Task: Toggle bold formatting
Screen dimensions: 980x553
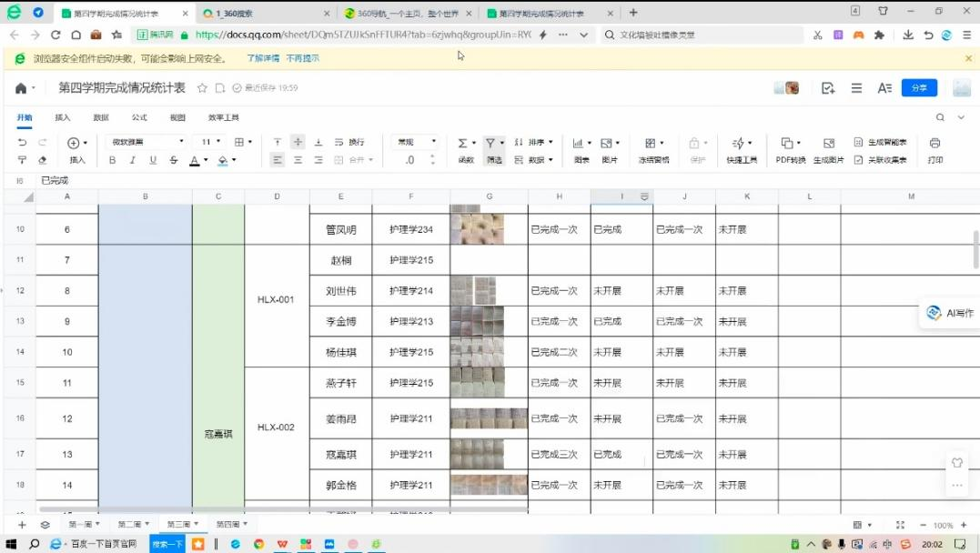Action: tap(113, 160)
